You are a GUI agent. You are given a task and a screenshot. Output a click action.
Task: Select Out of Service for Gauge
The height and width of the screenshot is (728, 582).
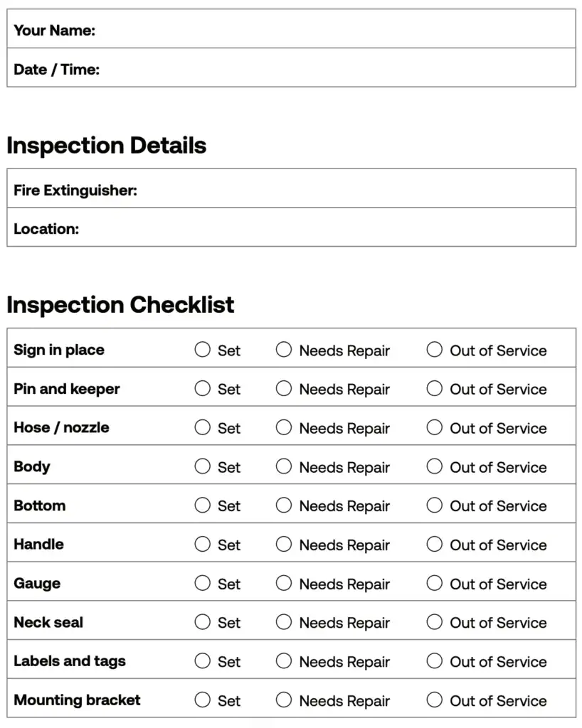(434, 583)
